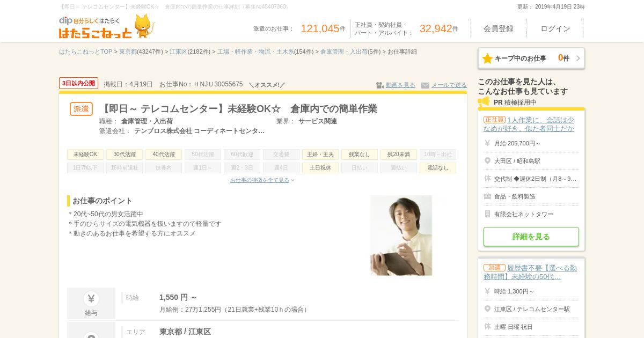Click お仕事のポイント heading
Screen dimensions: 644x338
pyautogui.click(x=102, y=201)
